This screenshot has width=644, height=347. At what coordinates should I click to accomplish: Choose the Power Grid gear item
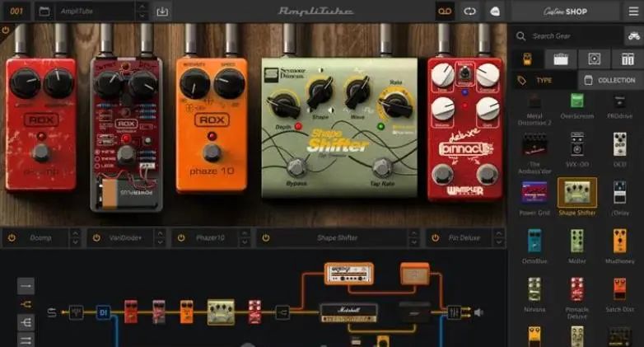point(534,198)
